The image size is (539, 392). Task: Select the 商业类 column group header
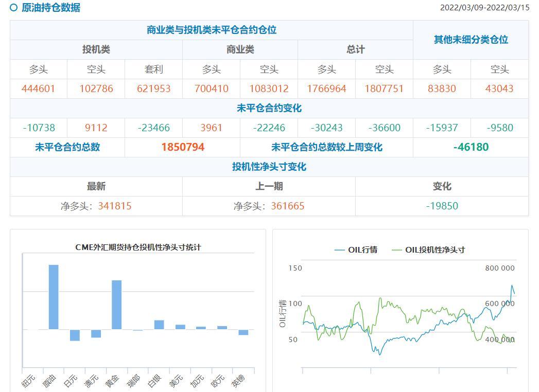point(240,50)
